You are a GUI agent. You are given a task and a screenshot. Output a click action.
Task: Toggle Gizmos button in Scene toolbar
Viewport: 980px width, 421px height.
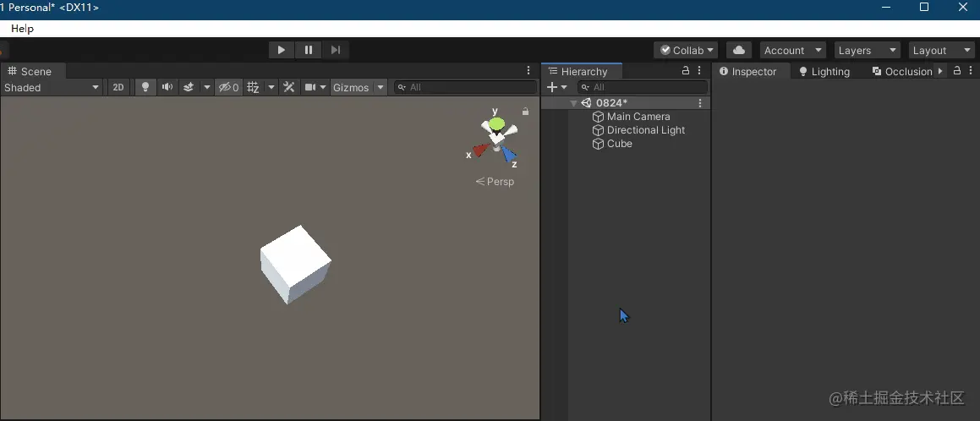(x=351, y=87)
